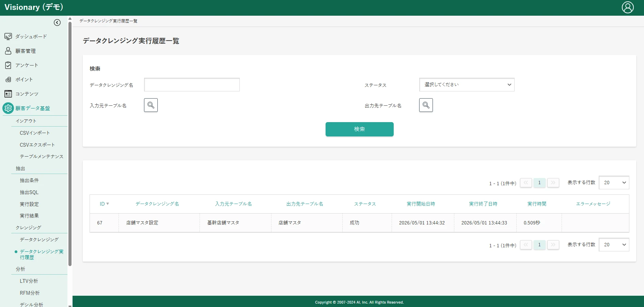Collapse the クレンジング section
Image resolution: width=644 pixels, height=307 pixels.
click(x=28, y=228)
